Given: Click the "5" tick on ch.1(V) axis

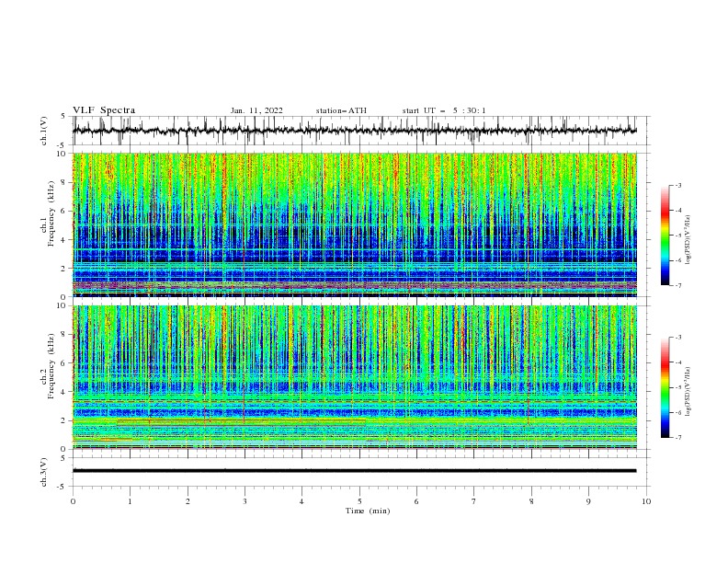Looking at the screenshot, I should coord(63,116).
